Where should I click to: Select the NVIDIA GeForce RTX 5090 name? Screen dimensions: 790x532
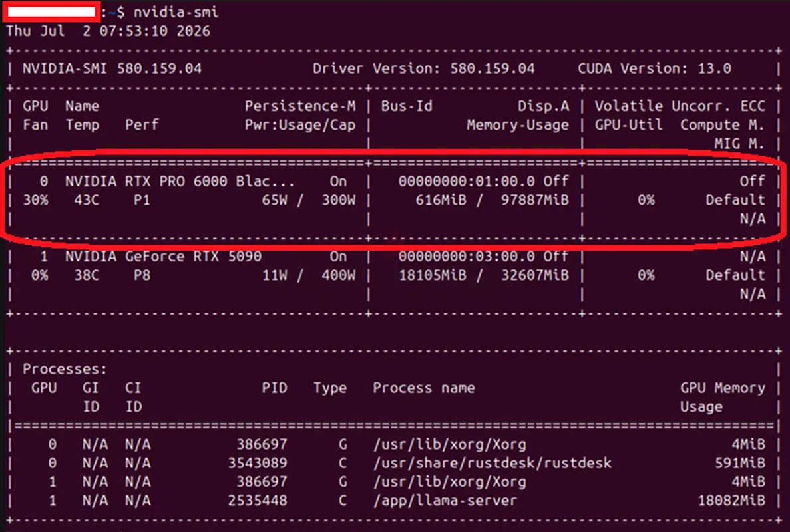[163, 257]
